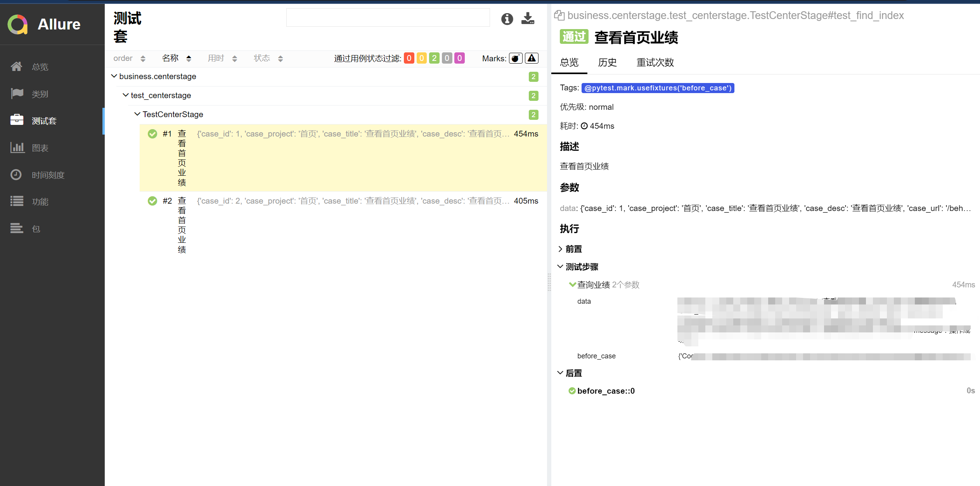Click the search field above the tree
The width and height of the screenshot is (980, 486).
tap(388, 18)
